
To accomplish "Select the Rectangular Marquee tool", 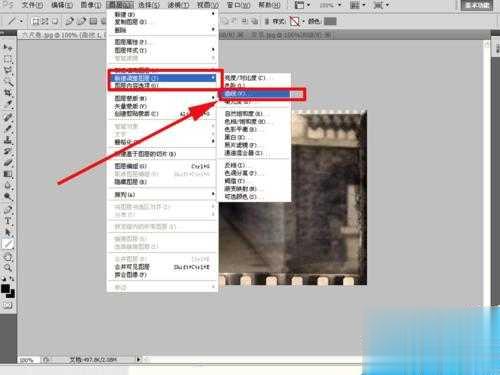I will point(7,60).
